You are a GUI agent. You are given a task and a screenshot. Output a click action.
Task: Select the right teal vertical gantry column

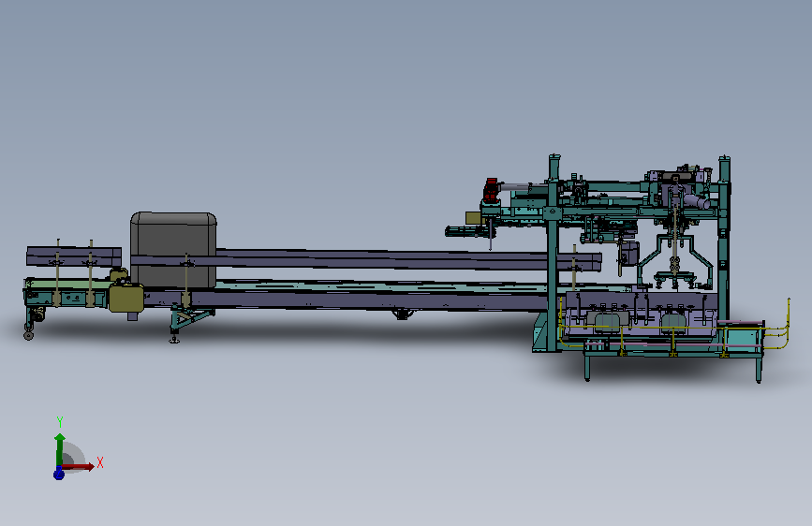(x=723, y=238)
